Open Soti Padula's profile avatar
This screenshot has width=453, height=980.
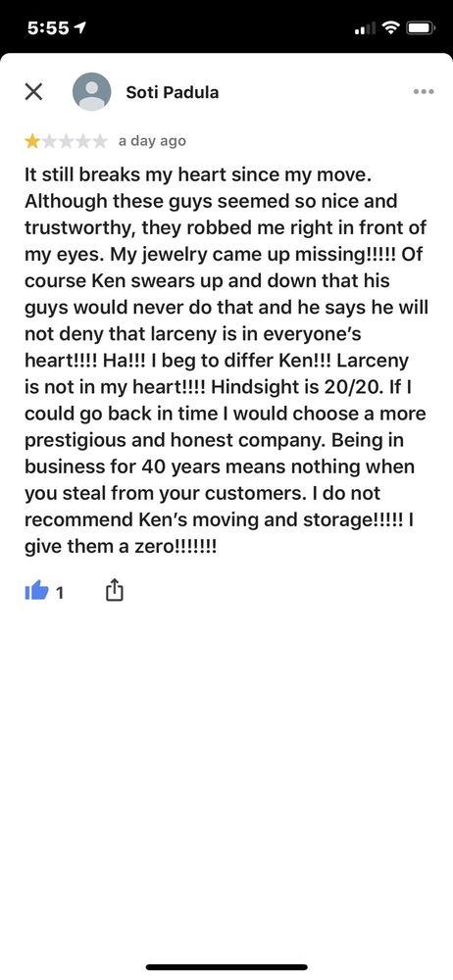click(x=92, y=92)
